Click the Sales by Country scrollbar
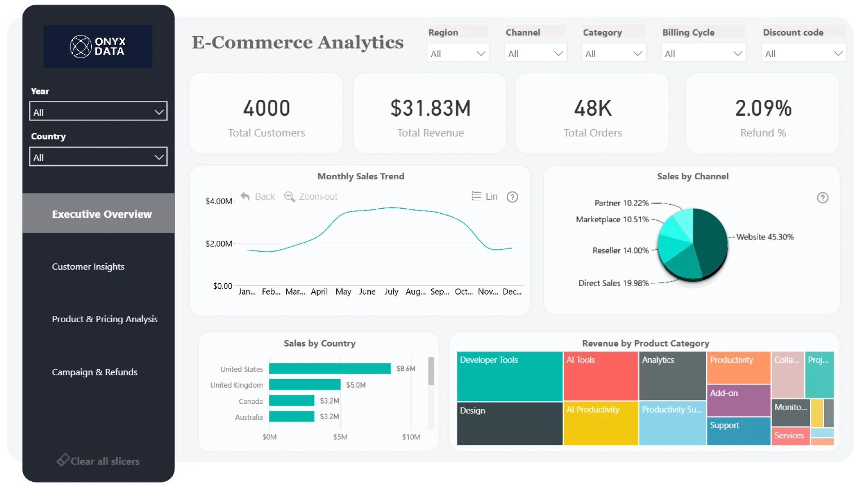This screenshot has height=488, width=868. coord(431,371)
